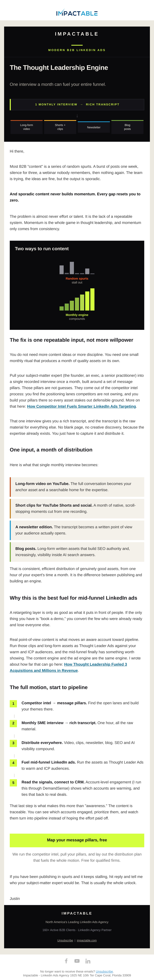Select the Newsletter tile in the header
The image size is (154, 980).
[94, 127]
